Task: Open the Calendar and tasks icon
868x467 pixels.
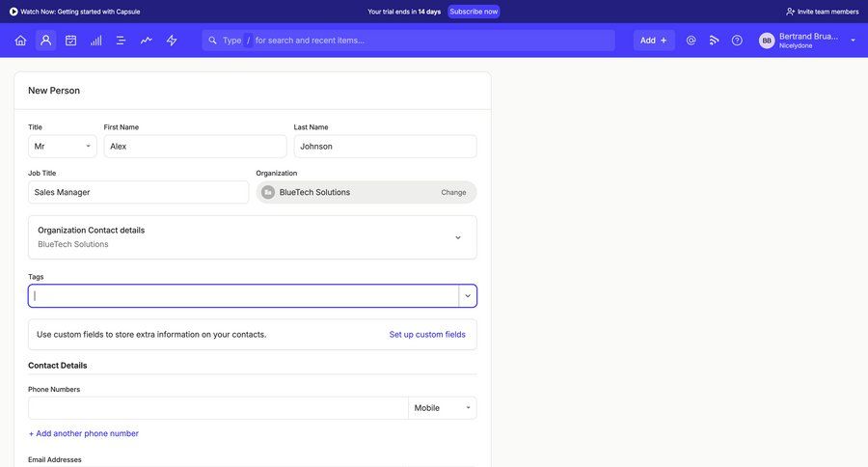Action: click(x=70, y=41)
